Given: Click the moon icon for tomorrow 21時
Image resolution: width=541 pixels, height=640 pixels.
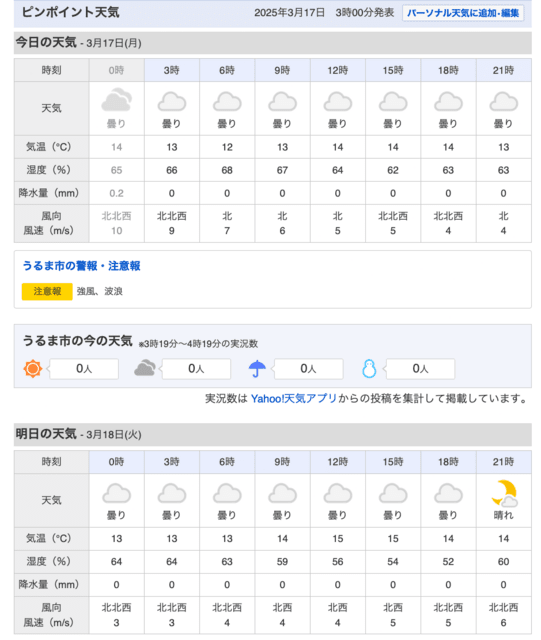Looking at the screenshot, I should [x=504, y=493].
